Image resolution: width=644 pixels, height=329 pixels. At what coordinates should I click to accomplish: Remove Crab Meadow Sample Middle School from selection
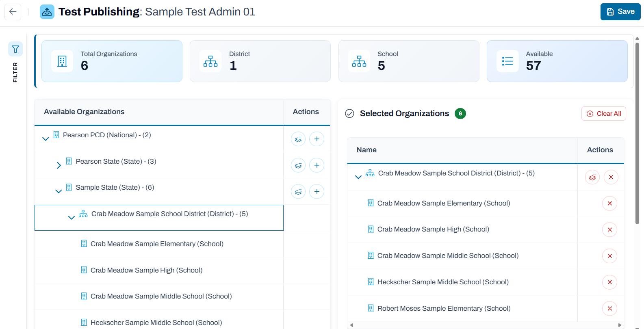(610, 256)
